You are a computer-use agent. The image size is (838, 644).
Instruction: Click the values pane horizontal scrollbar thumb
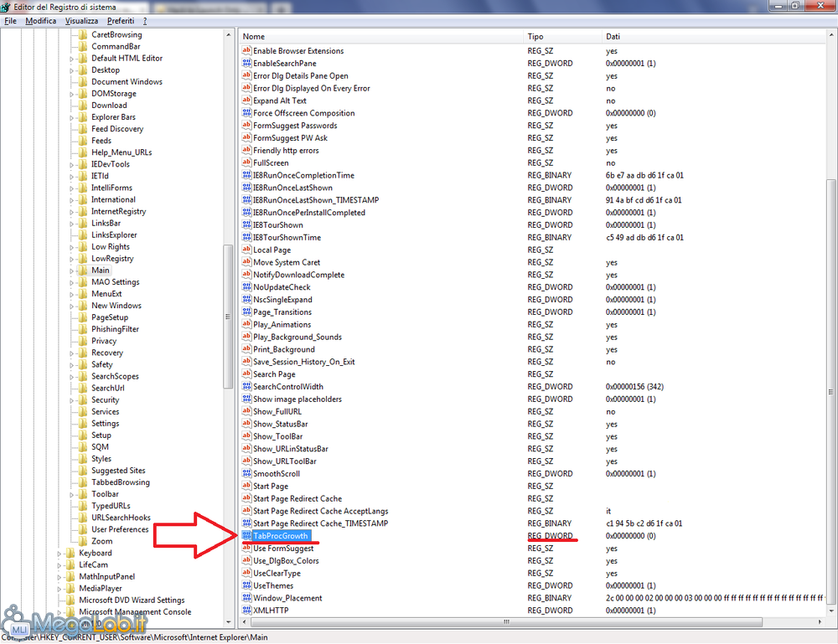pos(506,621)
